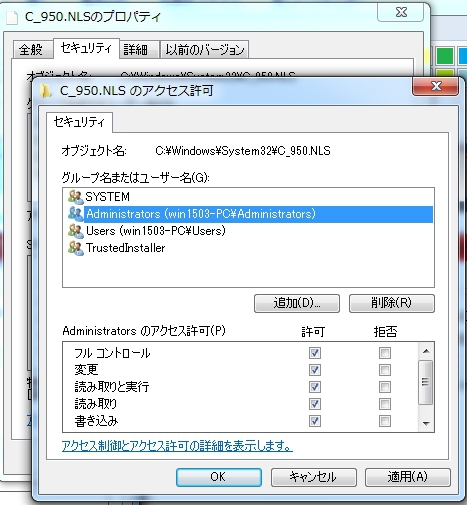The height and width of the screenshot is (505, 467).
Task: Check Deny box for フル コントロール
Action: 385,353
